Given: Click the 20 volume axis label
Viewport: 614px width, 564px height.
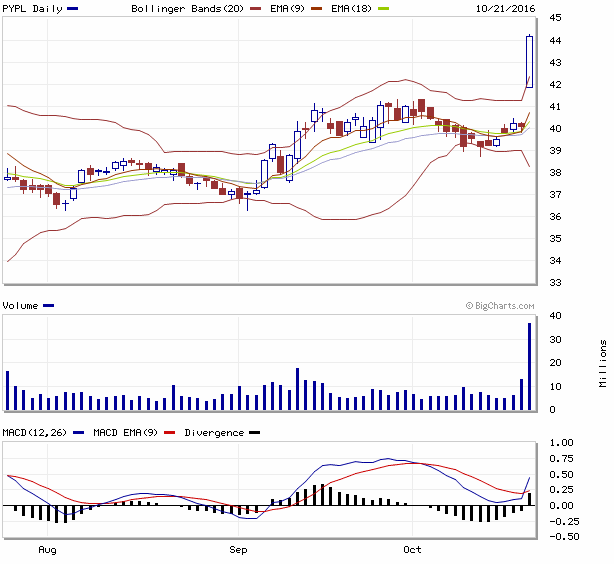Looking at the screenshot, I should point(555,363).
